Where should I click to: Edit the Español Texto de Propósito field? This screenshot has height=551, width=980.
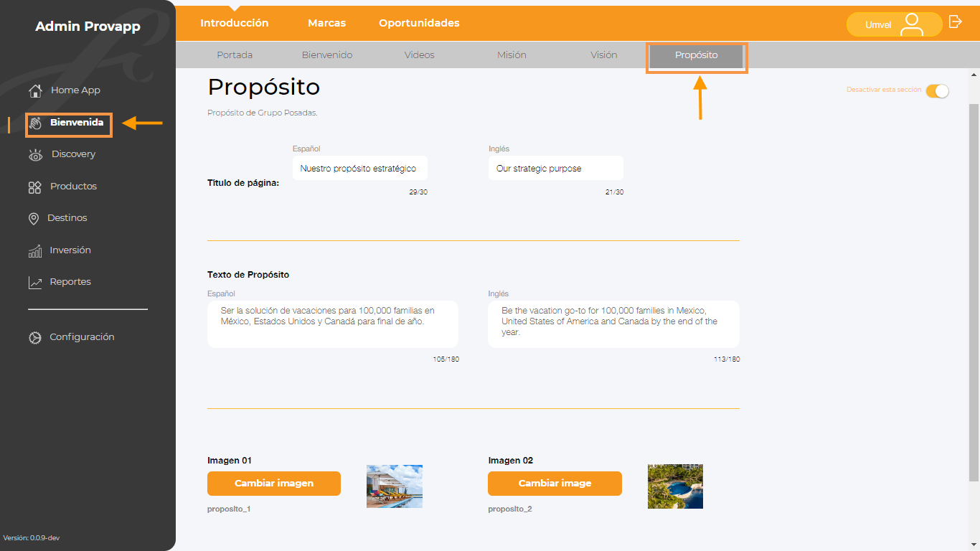click(333, 324)
